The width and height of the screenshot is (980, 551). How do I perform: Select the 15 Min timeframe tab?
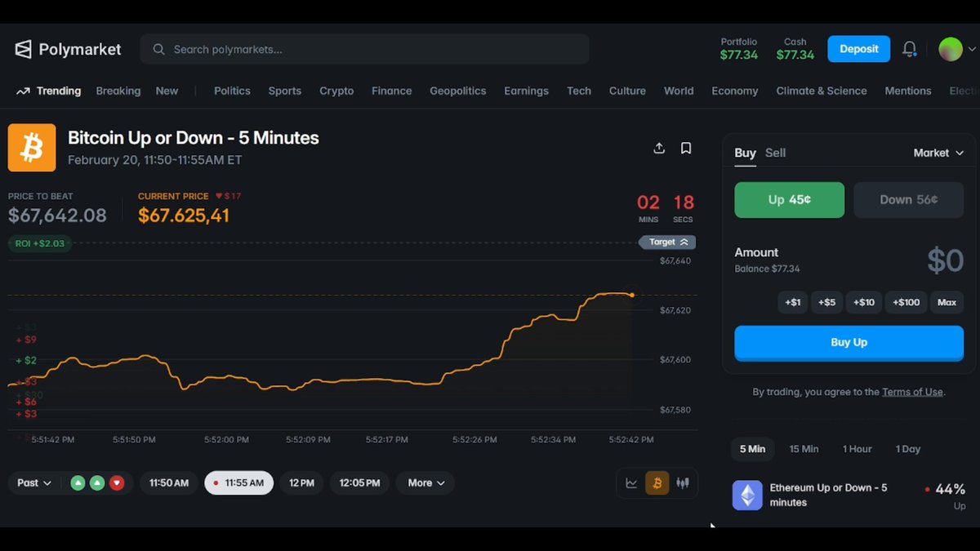point(804,449)
